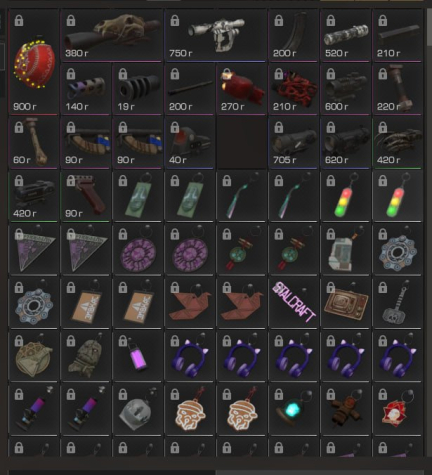Click the skull-decorated rifle priced 380
The width and height of the screenshot is (432, 475).
(112, 35)
